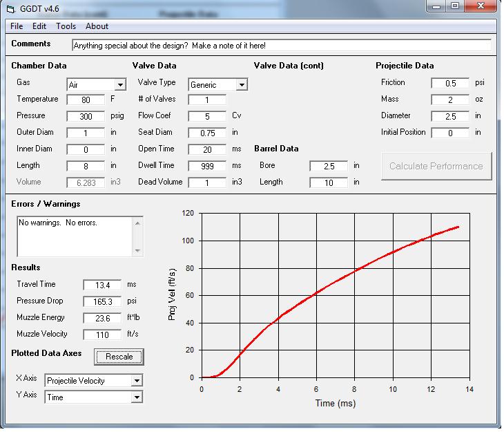Maximize the GGDT window
Viewport: 504px width, 432px height.
(x=454, y=7)
